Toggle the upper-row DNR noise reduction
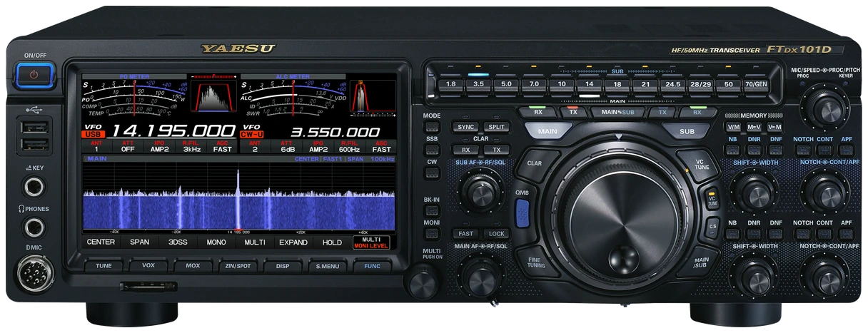The image size is (868, 333). (x=754, y=150)
